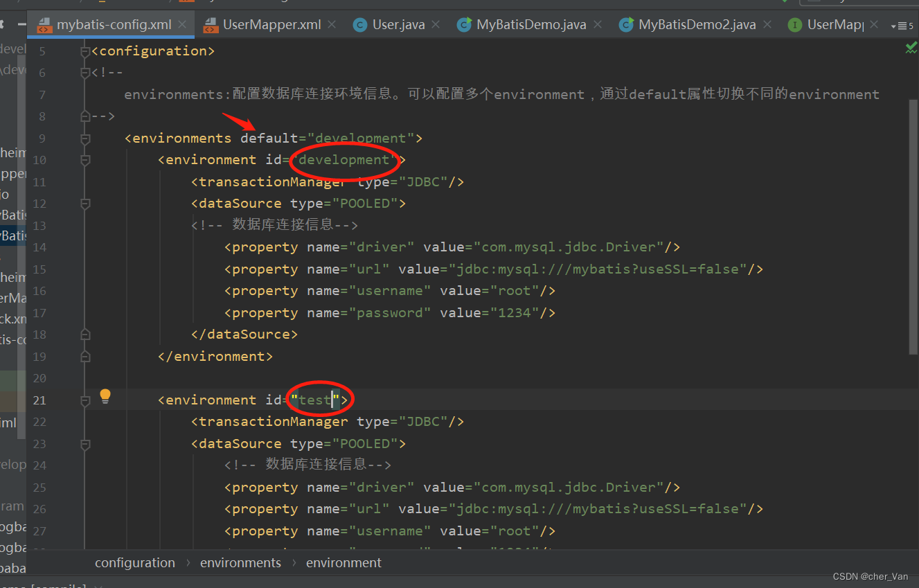Click the XML file icon on UserMapper.xml tab

click(x=211, y=26)
